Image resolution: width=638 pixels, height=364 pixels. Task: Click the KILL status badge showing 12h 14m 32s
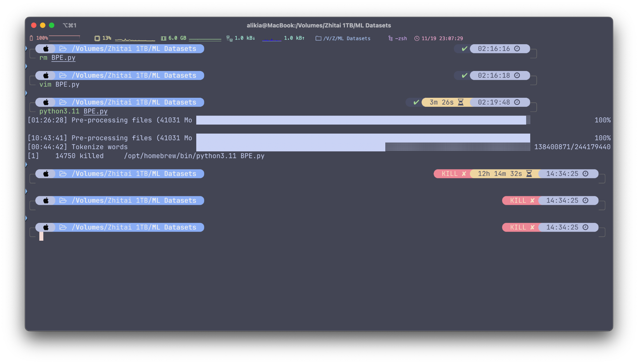[x=451, y=174]
